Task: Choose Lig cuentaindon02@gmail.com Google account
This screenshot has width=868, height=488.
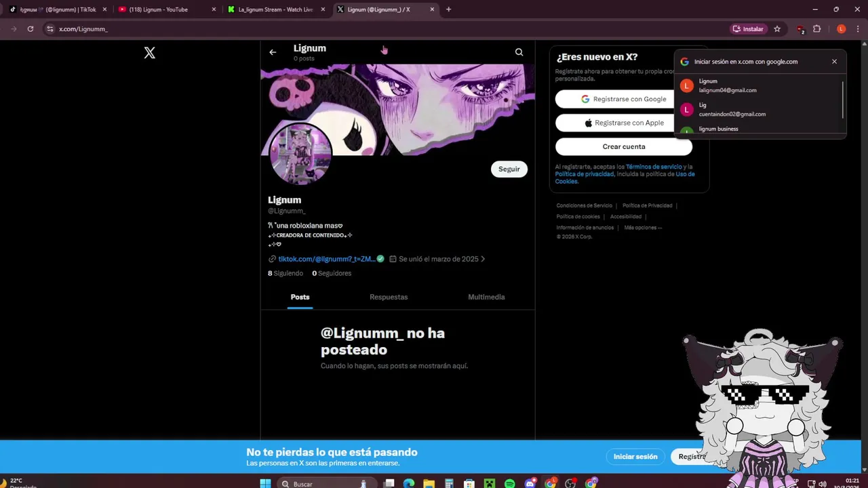Action: [759, 109]
